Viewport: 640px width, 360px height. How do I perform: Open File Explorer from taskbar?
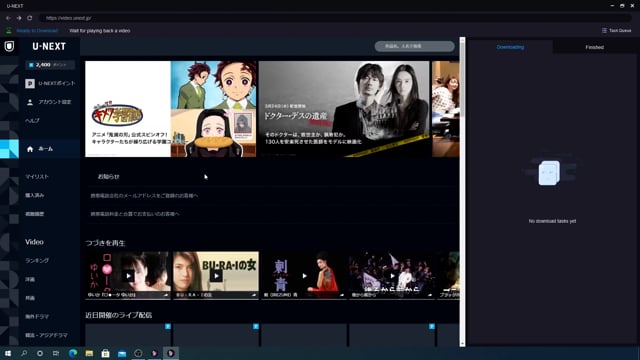click(x=89, y=353)
